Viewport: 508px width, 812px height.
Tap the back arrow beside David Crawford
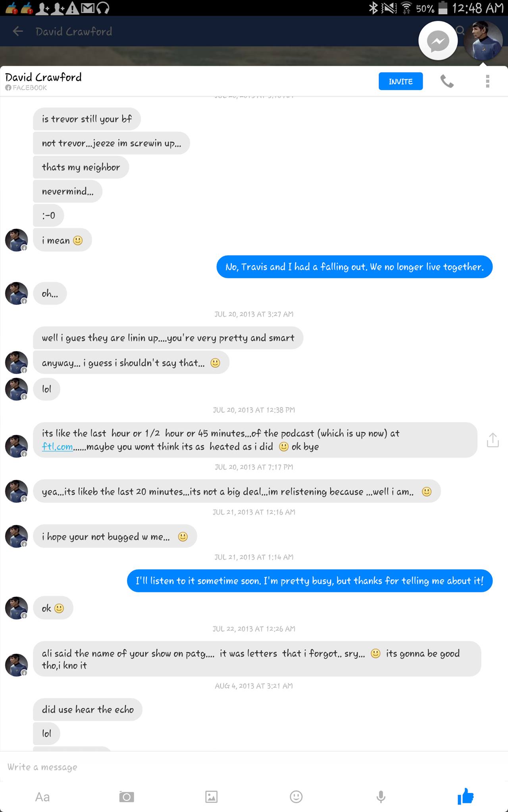[18, 31]
